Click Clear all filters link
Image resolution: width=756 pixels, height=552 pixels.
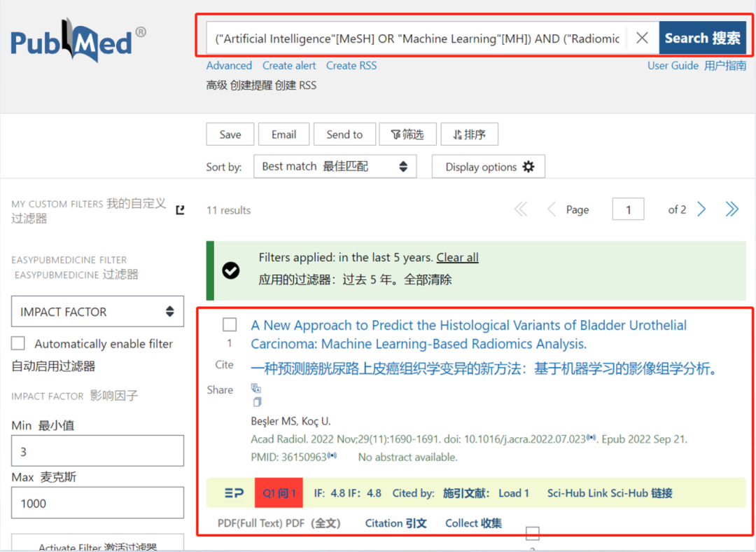pos(458,257)
